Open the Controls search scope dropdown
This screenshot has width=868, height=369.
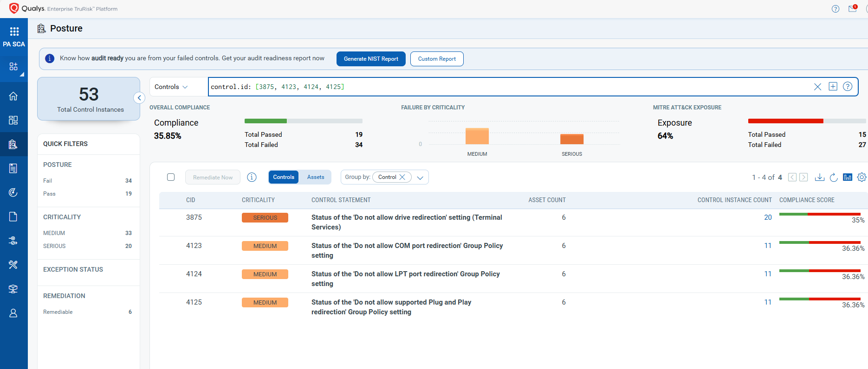[x=171, y=87]
